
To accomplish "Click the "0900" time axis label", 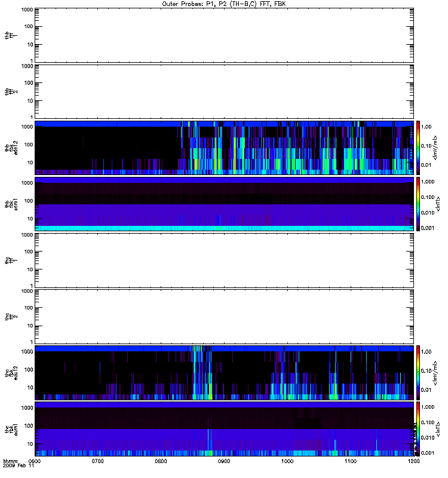I will [224, 461].
